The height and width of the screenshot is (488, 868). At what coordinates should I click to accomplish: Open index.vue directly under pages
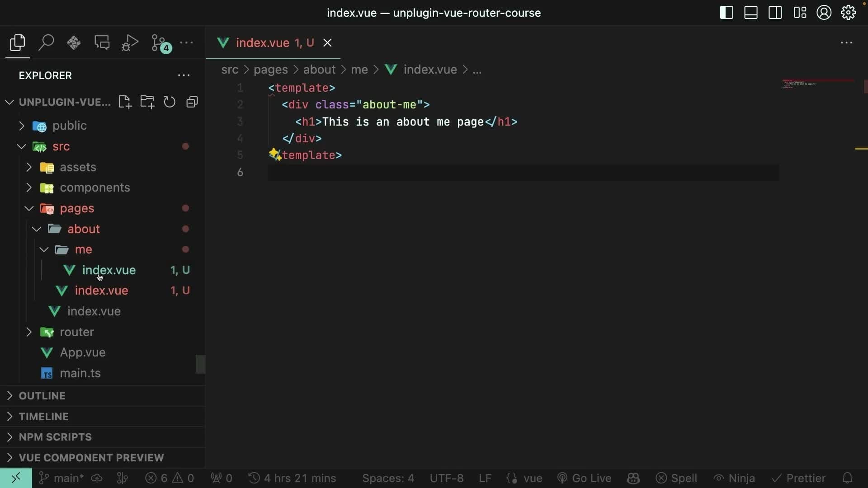tap(94, 311)
